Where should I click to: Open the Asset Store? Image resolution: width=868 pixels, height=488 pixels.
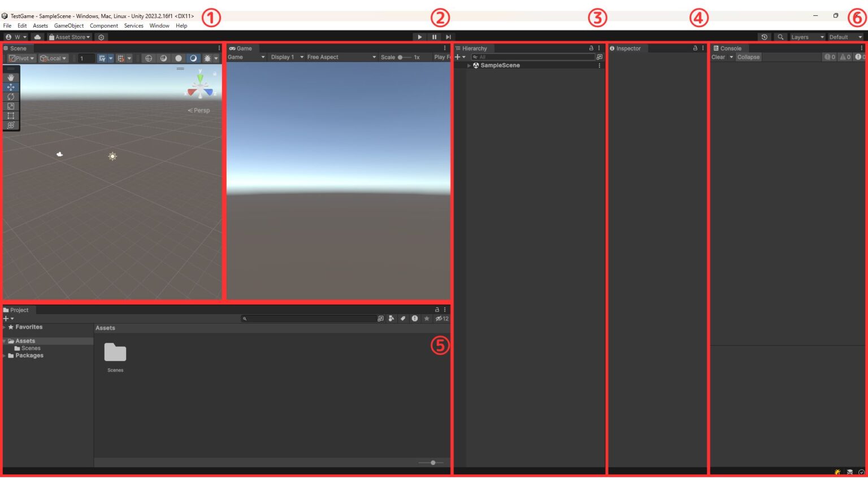point(68,37)
